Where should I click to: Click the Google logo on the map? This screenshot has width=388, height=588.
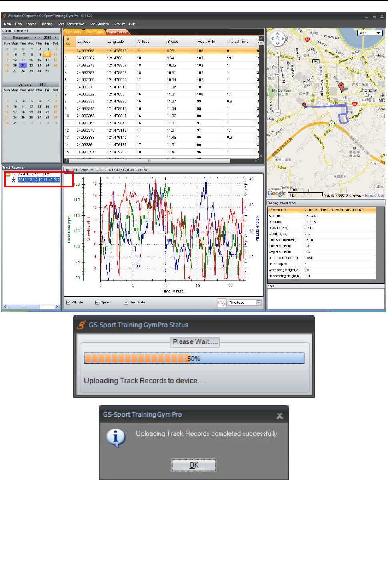point(276,193)
